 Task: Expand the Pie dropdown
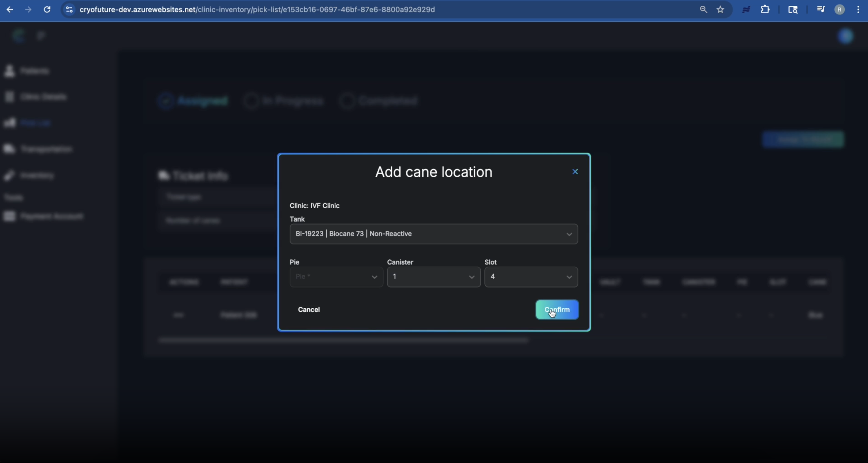coord(336,277)
